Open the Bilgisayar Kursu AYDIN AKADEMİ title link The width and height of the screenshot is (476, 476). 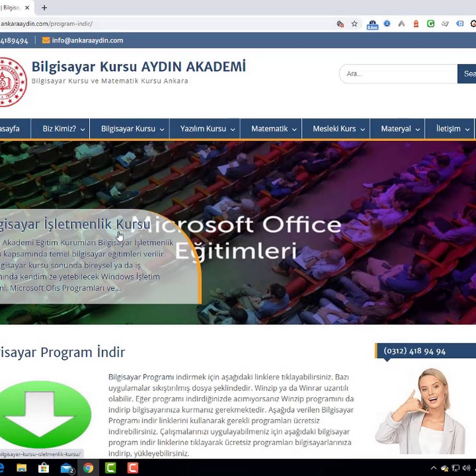tap(139, 67)
